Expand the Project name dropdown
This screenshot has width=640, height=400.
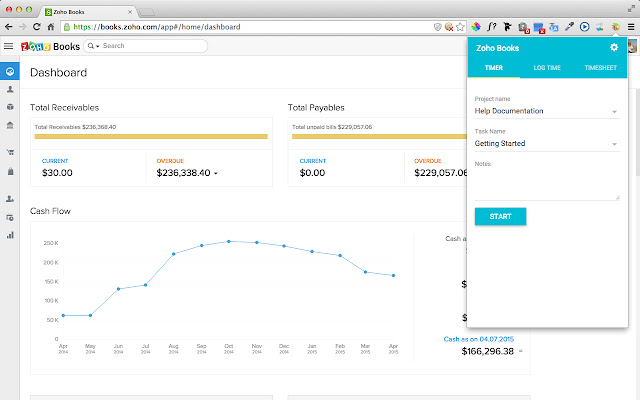pyautogui.click(x=547, y=111)
